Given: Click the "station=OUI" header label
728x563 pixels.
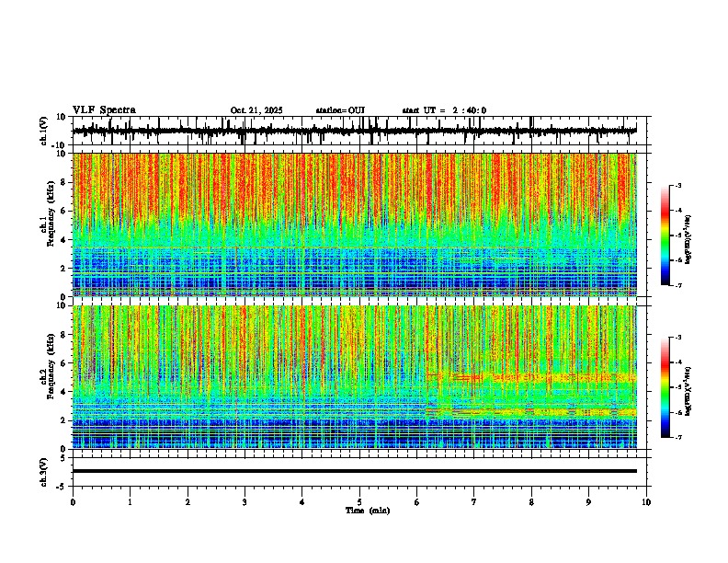Looking at the screenshot, I should (x=340, y=110).
